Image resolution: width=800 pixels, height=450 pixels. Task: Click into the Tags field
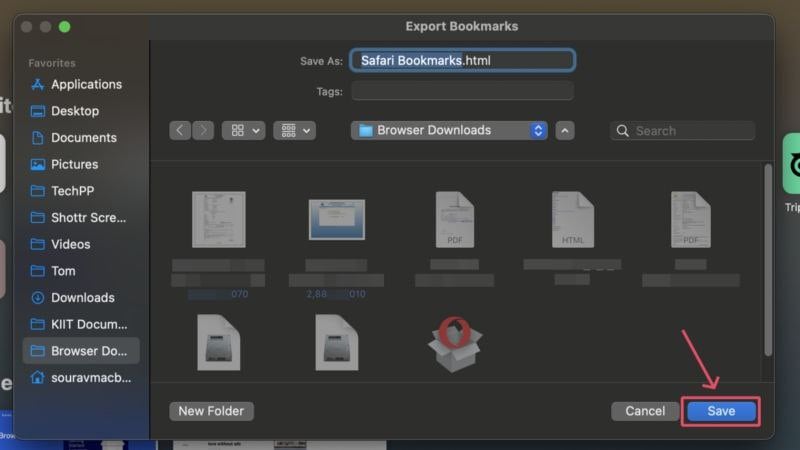462,91
